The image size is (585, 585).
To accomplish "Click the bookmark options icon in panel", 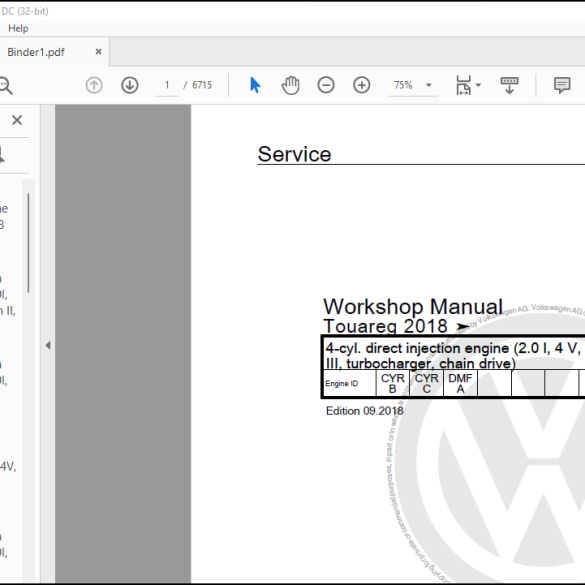I will point(2,155).
